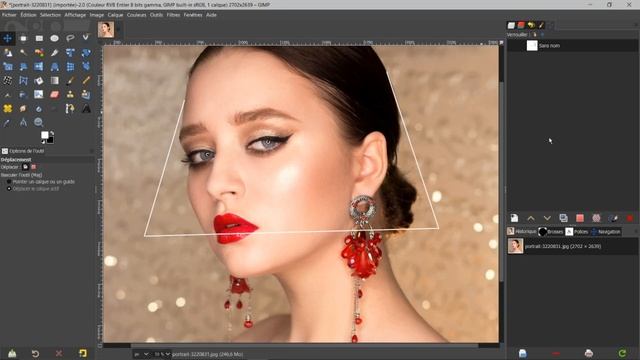
Task: Select the pink Eraser tool
Action: coord(54,95)
